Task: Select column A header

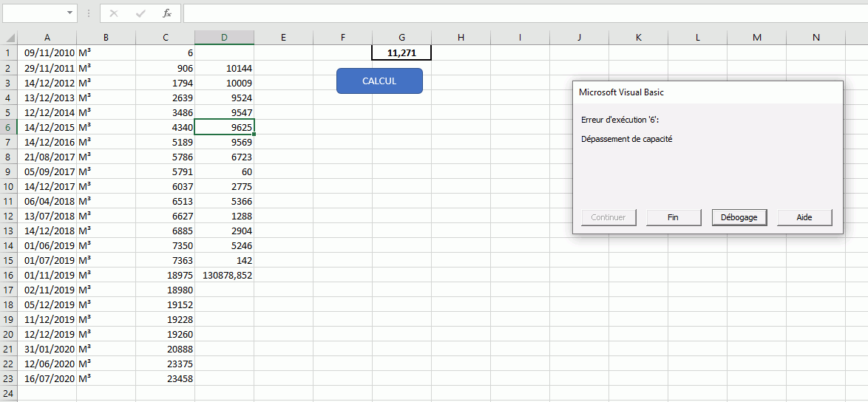Action: [47, 38]
